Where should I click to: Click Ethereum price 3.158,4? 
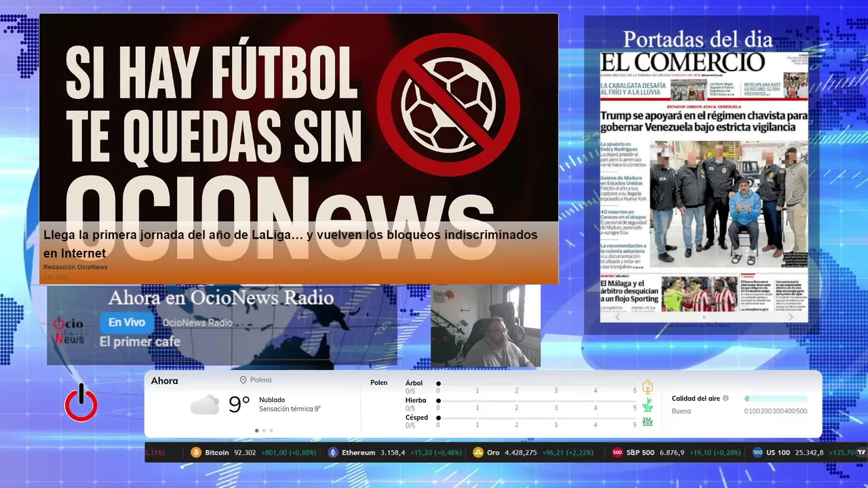[393, 452]
